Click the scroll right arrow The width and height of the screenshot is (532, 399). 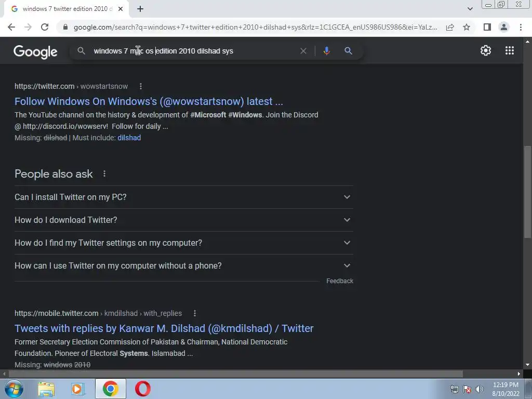(x=519, y=374)
